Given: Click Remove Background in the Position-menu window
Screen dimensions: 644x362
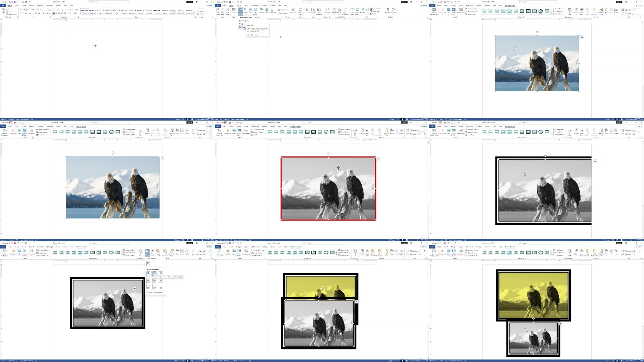Looking at the screenshot, I should point(5,253).
